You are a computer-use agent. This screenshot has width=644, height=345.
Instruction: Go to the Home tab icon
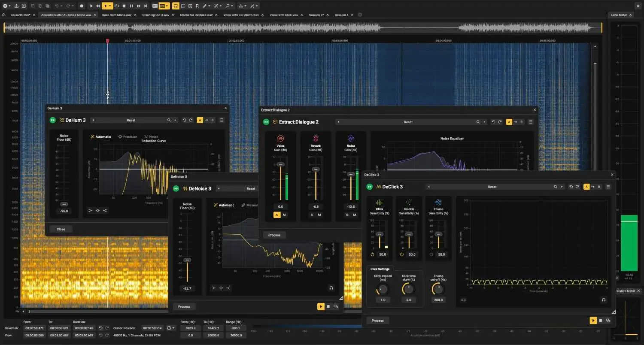[x=4, y=15]
